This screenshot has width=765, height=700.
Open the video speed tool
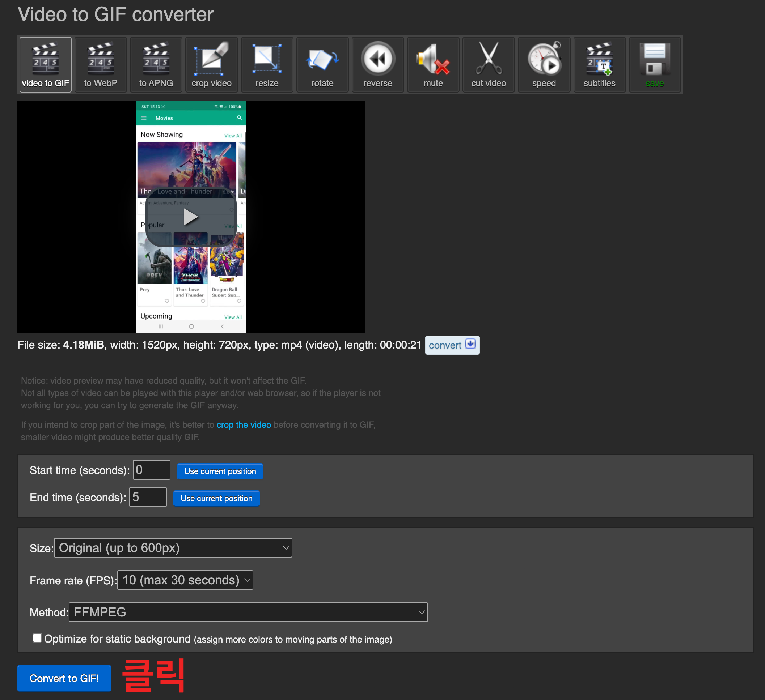pos(544,64)
